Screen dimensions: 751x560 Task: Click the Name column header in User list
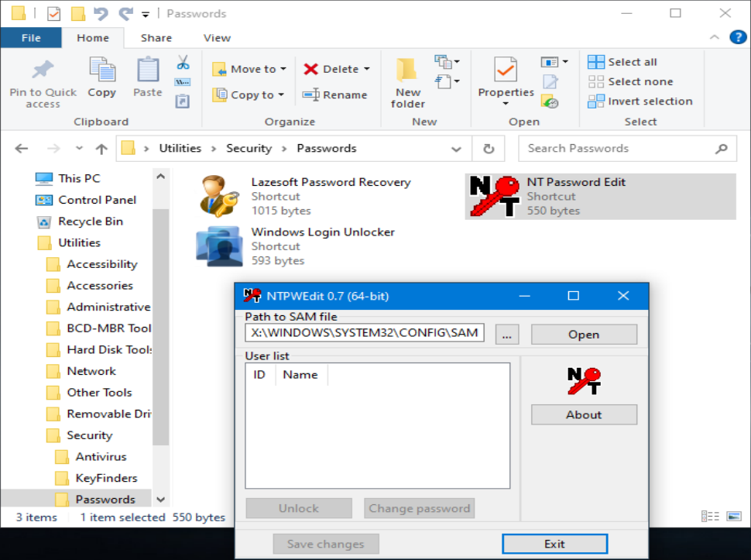[x=302, y=375]
